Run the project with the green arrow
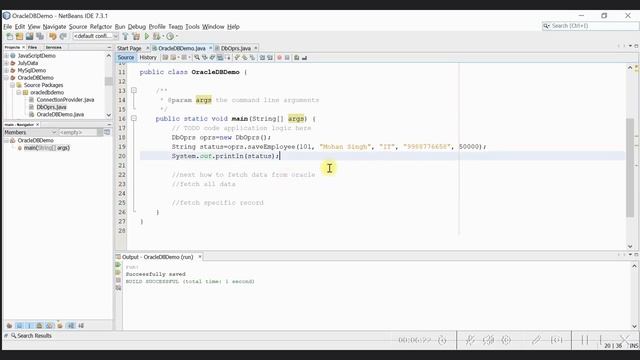This screenshot has height=360, width=640. (x=147, y=36)
